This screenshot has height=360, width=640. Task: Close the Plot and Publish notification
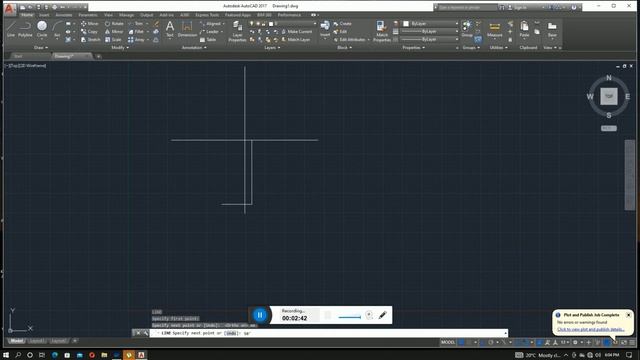(x=628, y=315)
